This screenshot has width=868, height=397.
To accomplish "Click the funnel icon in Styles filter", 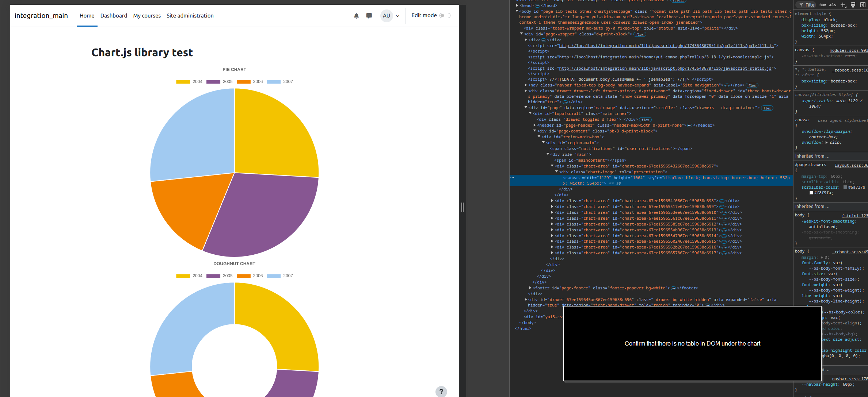I will click(801, 5).
